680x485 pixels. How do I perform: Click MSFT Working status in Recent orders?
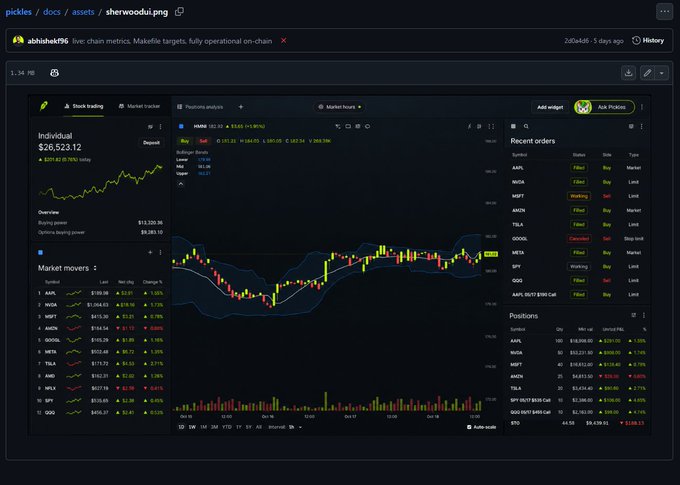tap(579, 196)
